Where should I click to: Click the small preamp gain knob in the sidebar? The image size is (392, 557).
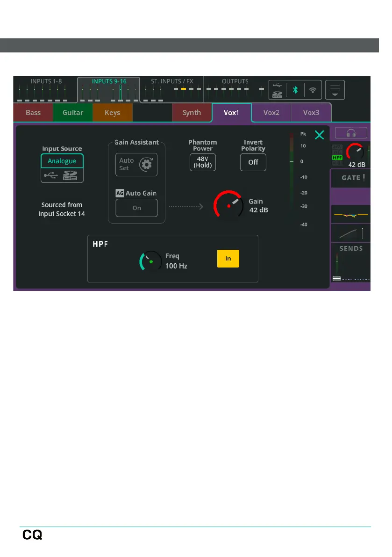[x=355, y=152]
